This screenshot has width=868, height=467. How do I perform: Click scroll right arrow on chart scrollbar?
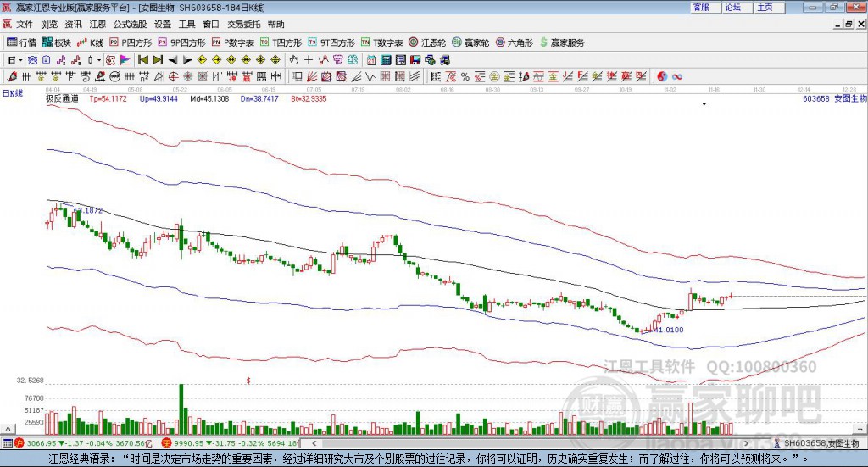tap(746, 442)
